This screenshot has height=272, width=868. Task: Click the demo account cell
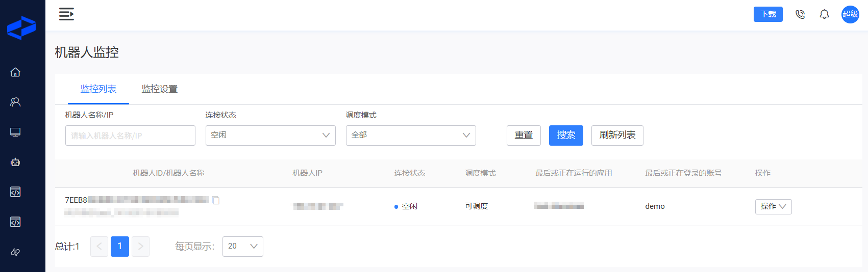655,206
